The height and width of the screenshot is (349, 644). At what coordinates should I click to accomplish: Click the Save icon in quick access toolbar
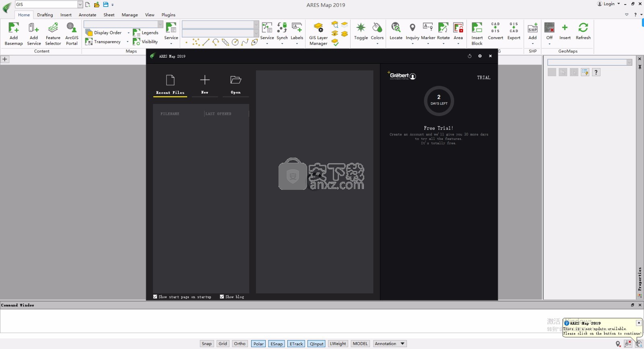105,4
